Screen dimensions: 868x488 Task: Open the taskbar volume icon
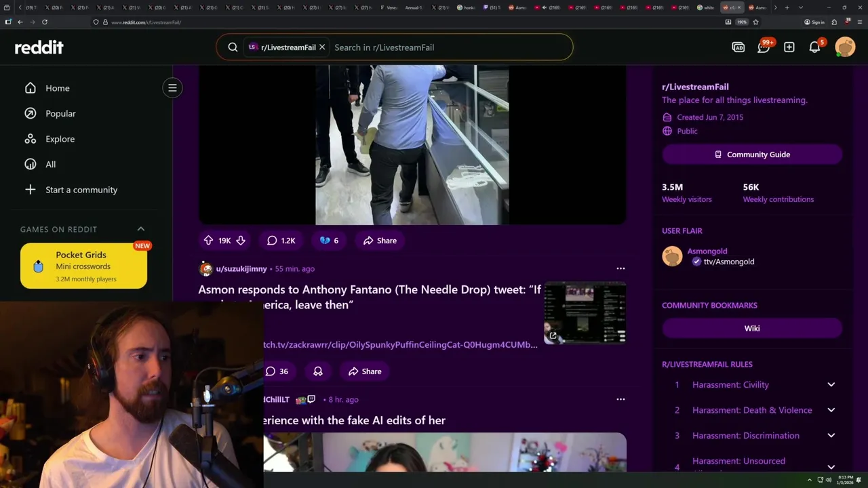pos(828,480)
